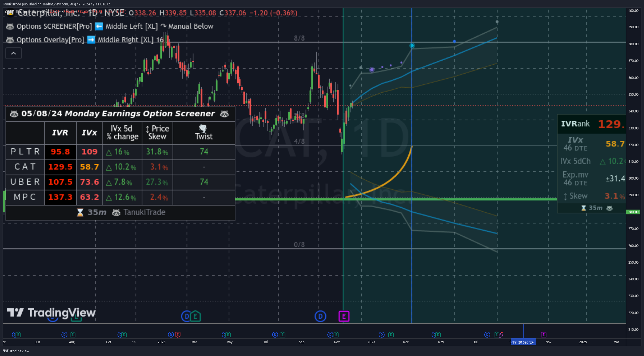
Task: Click the Twist column header with tornado icon
Action: [204, 133]
